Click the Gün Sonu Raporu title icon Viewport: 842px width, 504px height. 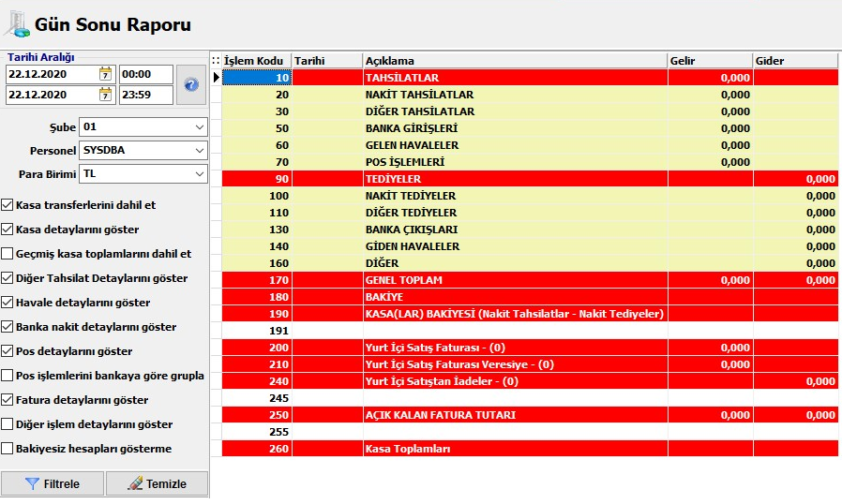pos(16,24)
